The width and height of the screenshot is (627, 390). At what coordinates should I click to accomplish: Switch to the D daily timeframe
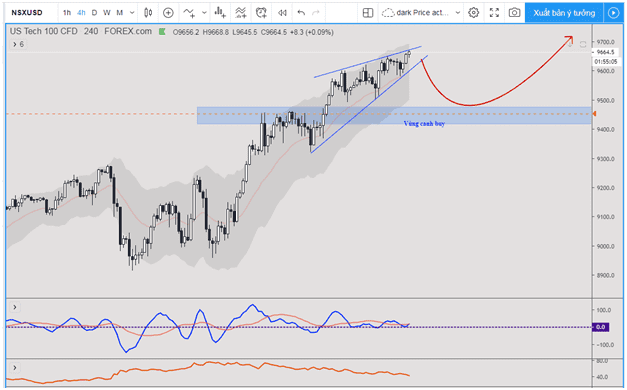tap(94, 13)
